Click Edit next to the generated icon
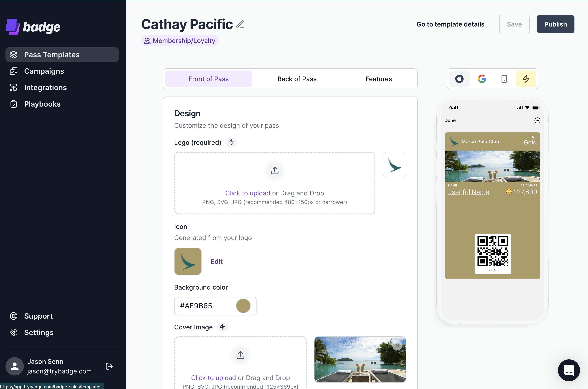This screenshot has width=588, height=389. pyautogui.click(x=217, y=261)
